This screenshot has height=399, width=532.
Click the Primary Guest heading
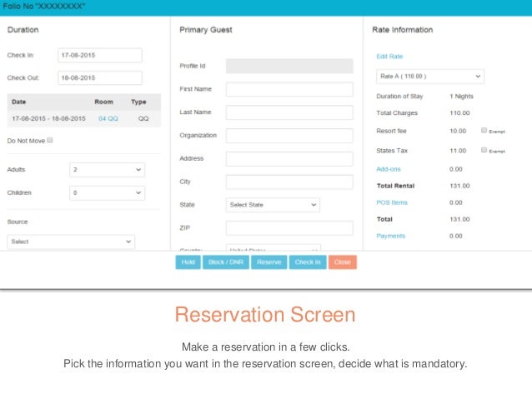click(206, 30)
